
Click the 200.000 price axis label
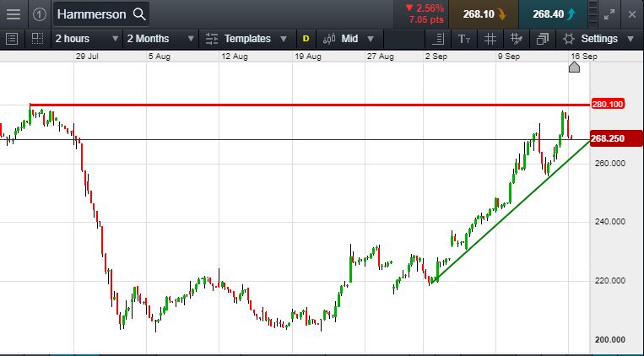610,340
